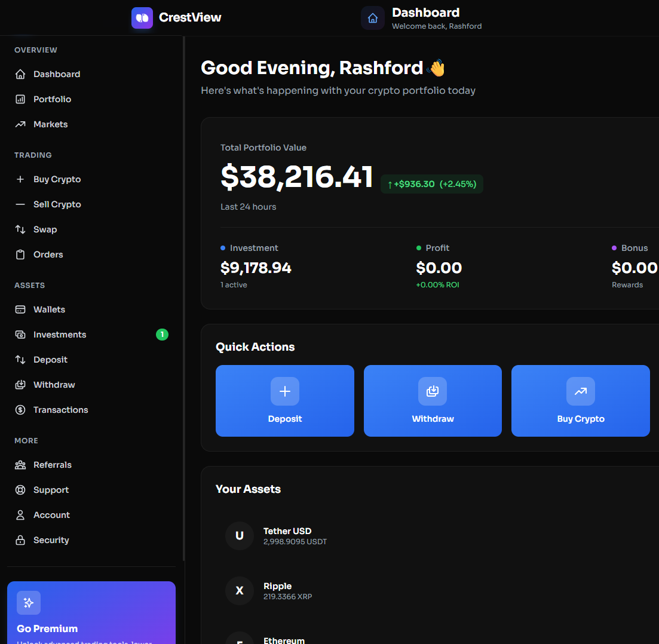The height and width of the screenshot is (644, 659).
Task: Click the home icon beside Dashboard header
Action: 373,18
